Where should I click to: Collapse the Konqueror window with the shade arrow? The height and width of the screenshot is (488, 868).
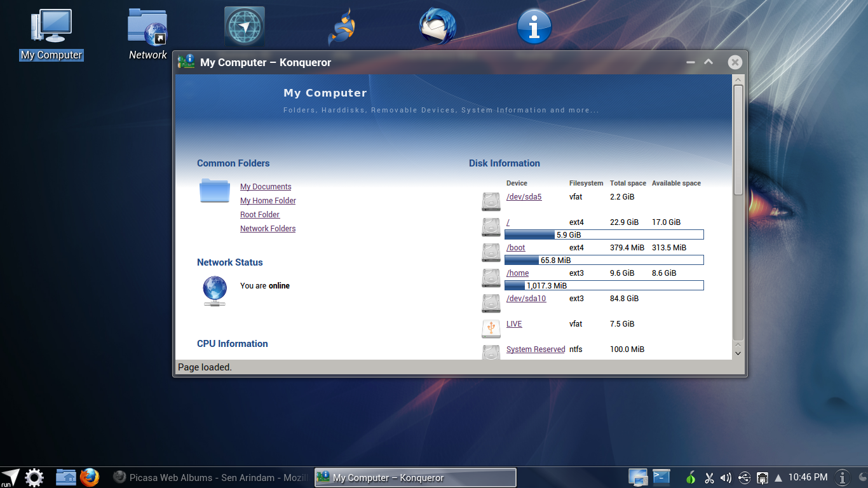[709, 62]
